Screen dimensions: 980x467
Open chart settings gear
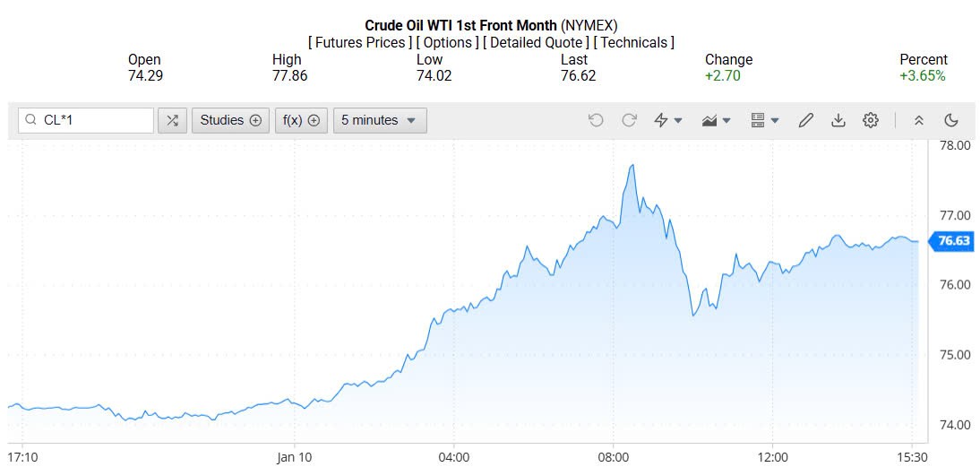tap(870, 120)
